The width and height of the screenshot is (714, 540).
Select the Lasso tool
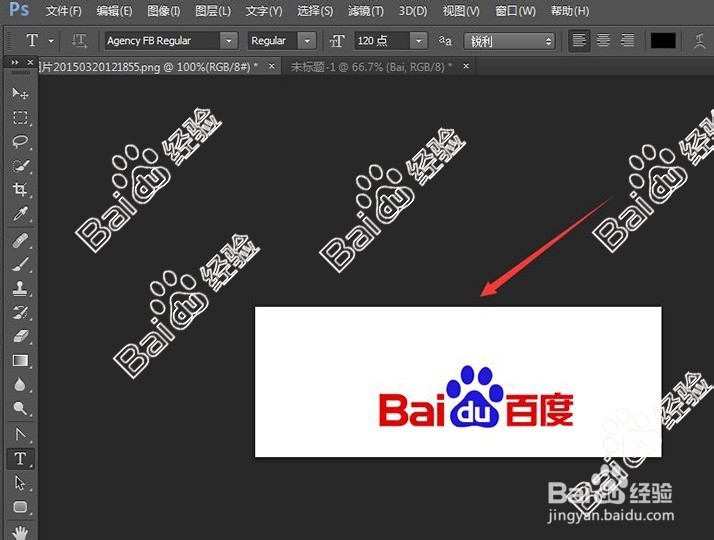[20, 142]
